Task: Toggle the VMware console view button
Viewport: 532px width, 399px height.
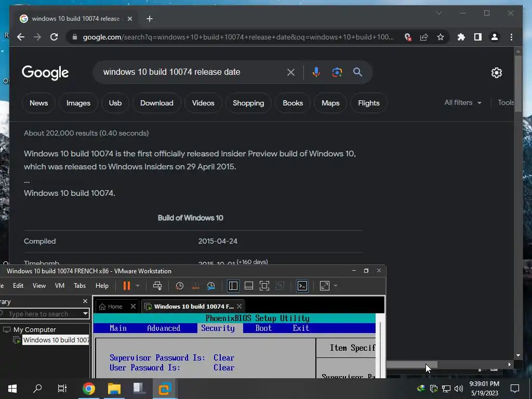Action: [302, 286]
